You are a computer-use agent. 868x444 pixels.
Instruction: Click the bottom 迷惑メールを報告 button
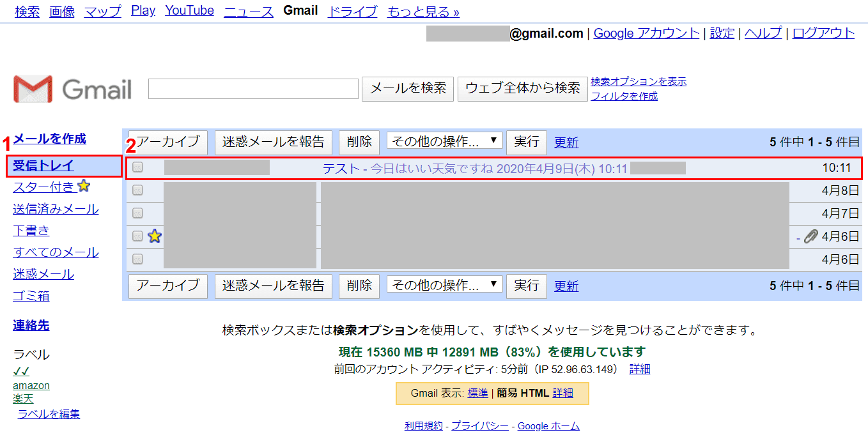[x=274, y=286]
